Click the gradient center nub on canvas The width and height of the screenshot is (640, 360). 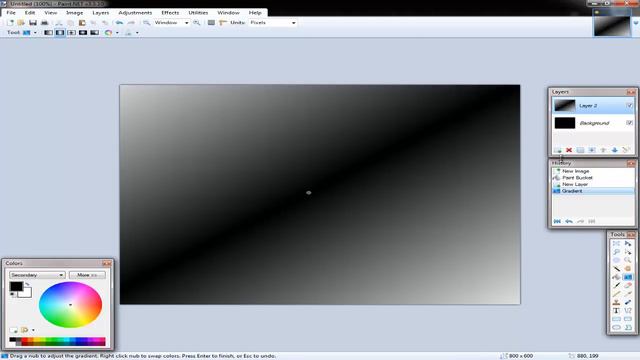(309, 193)
